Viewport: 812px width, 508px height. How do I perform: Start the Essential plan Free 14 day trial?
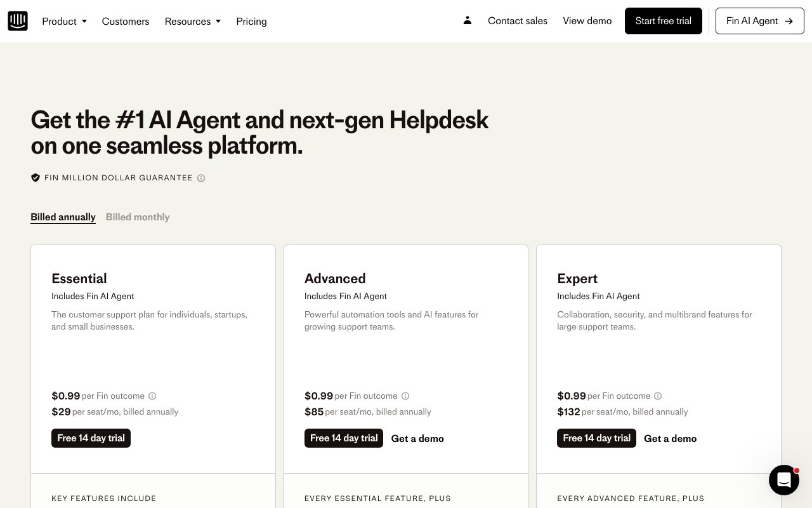(91, 438)
